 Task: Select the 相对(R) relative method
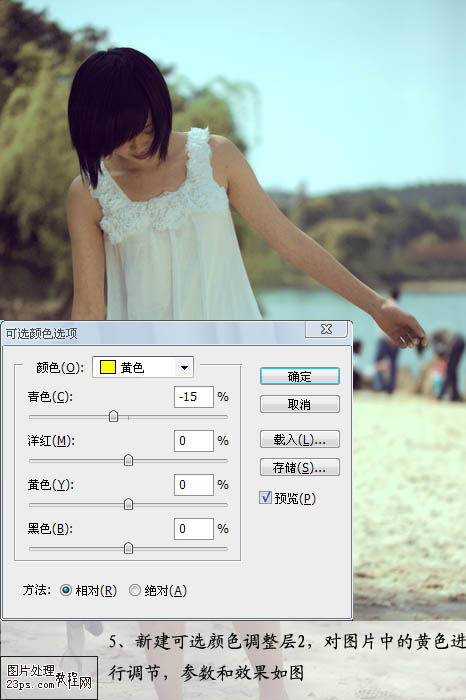pyautogui.click(x=66, y=590)
